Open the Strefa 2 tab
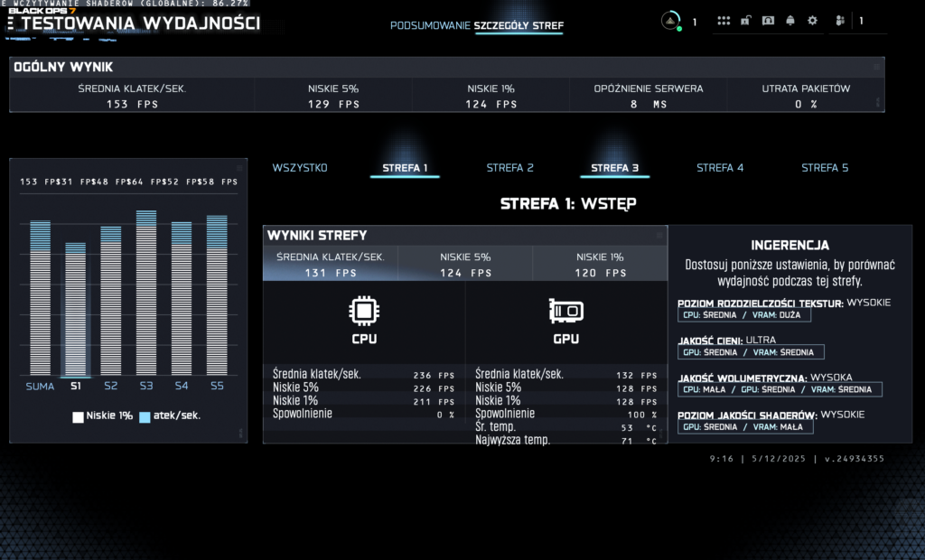Screen dimensions: 925x560 click(510, 168)
